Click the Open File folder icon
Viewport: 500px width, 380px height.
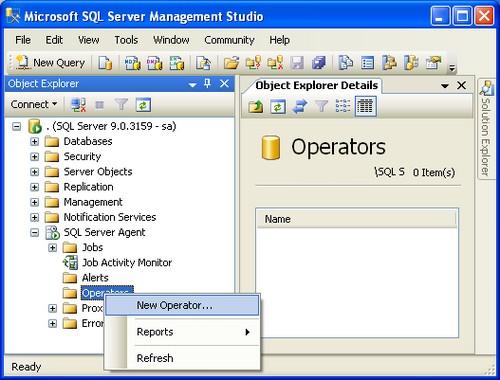231,63
